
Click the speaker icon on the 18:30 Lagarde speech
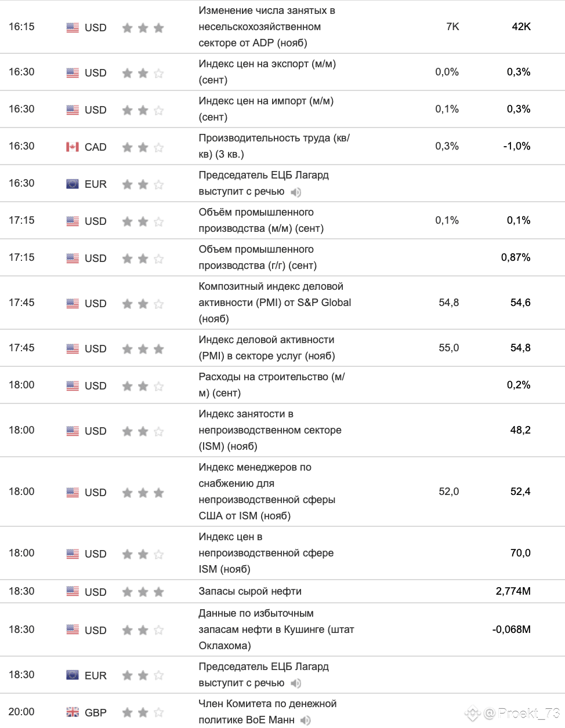tap(296, 683)
